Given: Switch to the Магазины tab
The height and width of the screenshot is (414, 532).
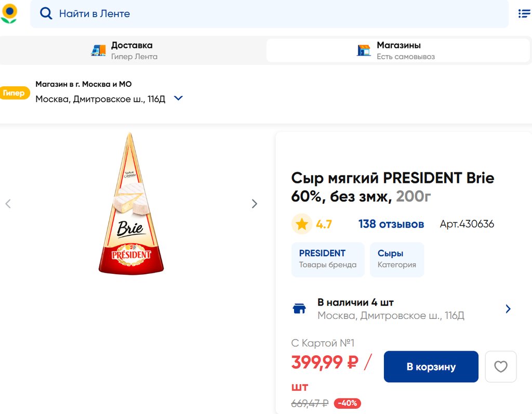Looking at the screenshot, I should pos(398,50).
